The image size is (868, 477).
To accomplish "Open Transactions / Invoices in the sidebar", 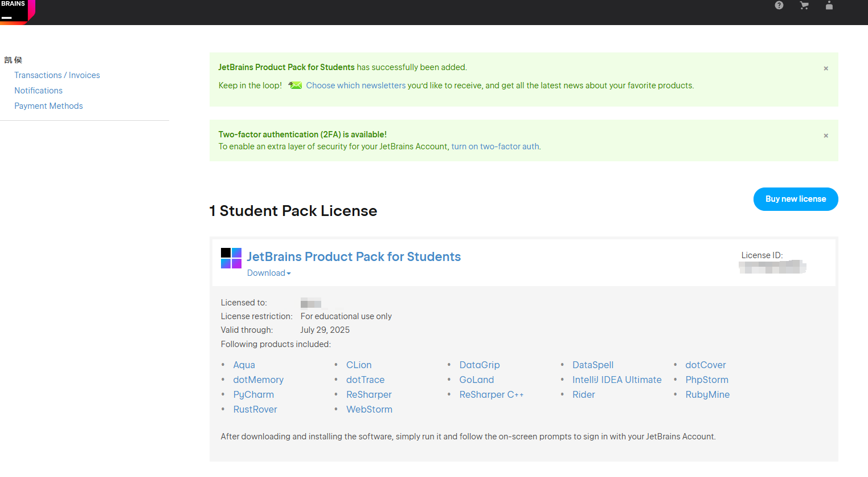I will click(57, 75).
